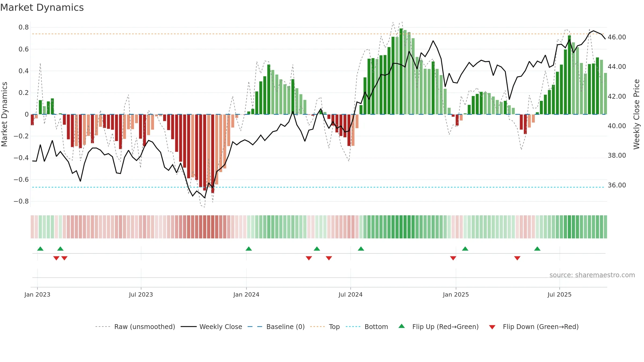Screen dimensions: 644x362
Task: Toggle the Baseline (0) legend entry
Action: click(x=276, y=327)
